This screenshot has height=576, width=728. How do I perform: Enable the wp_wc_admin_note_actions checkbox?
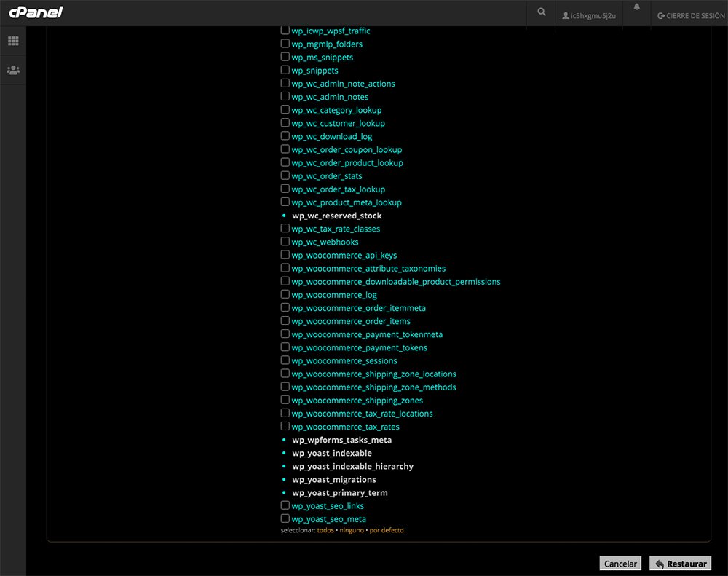click(x=285, y=83)
